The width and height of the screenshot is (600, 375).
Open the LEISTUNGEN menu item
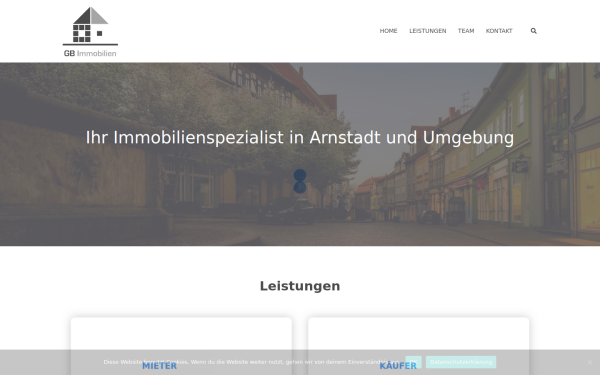[427, 31]
